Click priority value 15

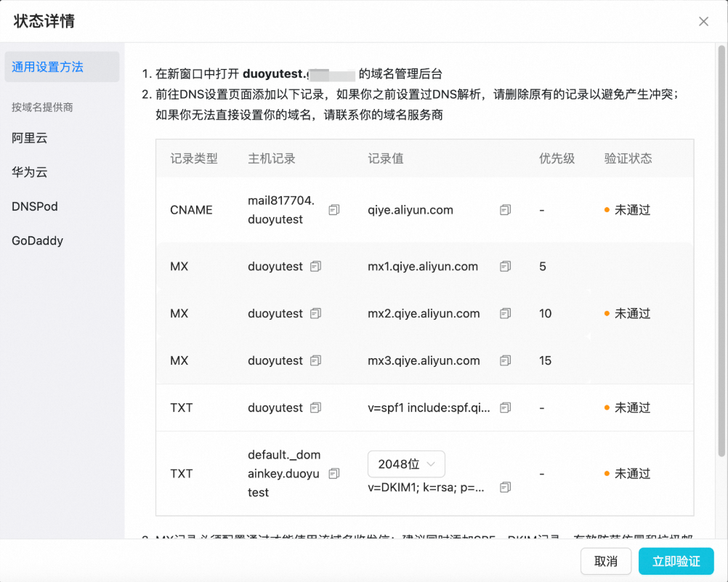click(545, 360)
